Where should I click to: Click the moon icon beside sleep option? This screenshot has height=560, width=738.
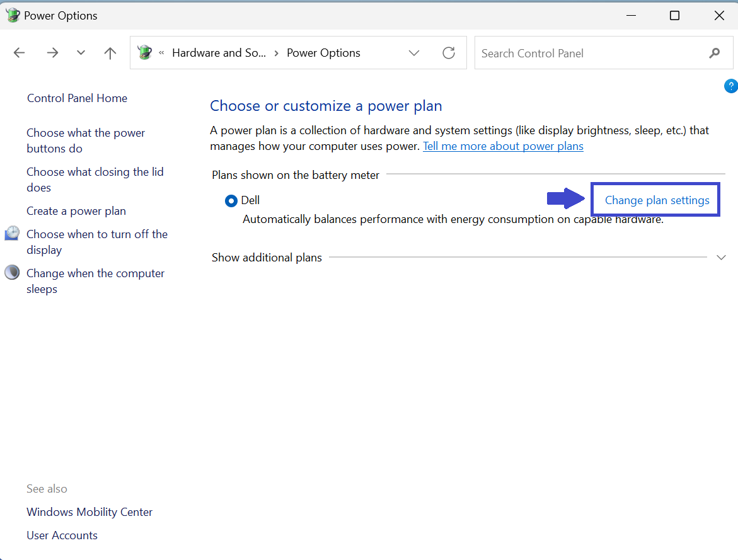tap(12, 273)
